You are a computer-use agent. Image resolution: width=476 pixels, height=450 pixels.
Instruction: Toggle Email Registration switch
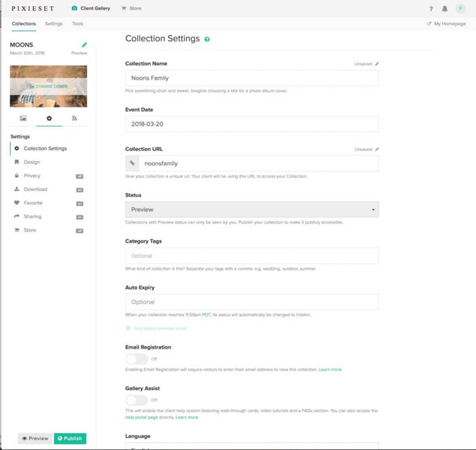pyautogui.click(x=137, y=359)
